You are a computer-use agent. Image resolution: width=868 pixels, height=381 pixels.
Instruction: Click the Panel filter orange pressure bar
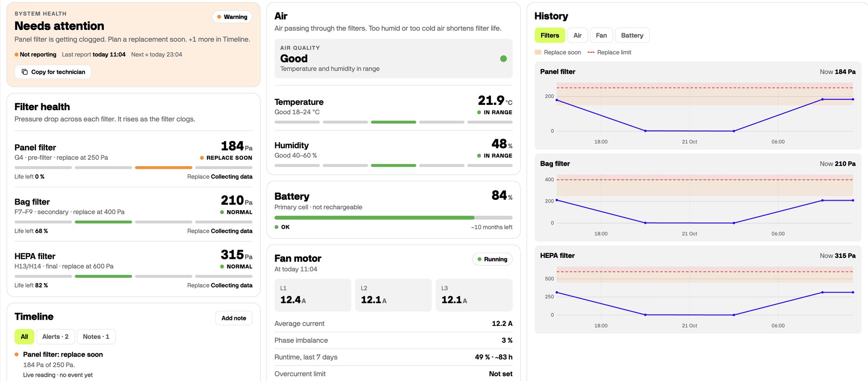coord(163,168)
